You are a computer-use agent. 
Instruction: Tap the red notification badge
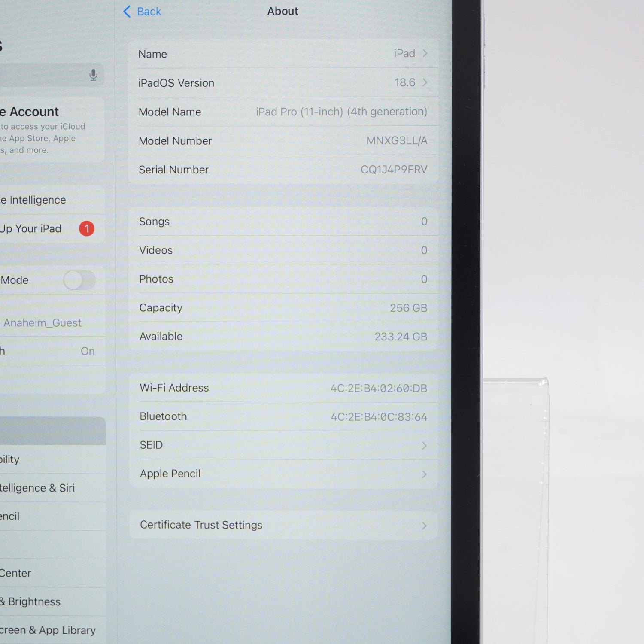coord(87,228)
